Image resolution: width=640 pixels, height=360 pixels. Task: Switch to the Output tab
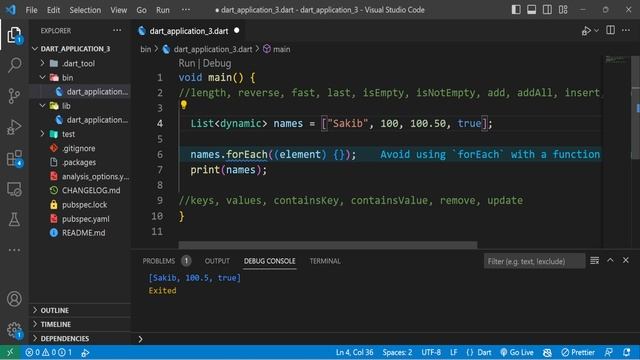click(x=217, y=261)
